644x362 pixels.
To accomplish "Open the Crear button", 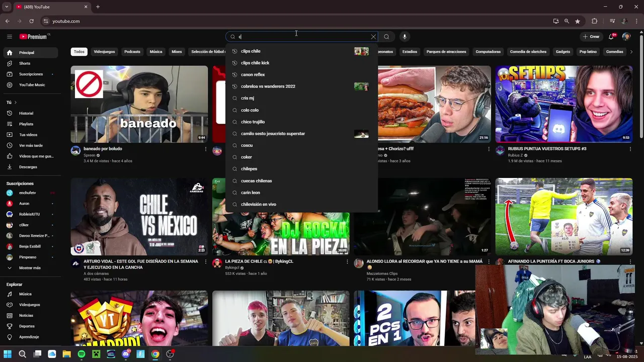I will pos(591,37).
